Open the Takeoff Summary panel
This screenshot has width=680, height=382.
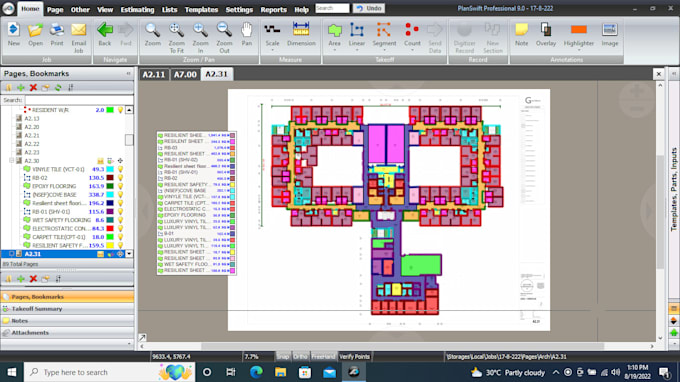click(67, 309)
